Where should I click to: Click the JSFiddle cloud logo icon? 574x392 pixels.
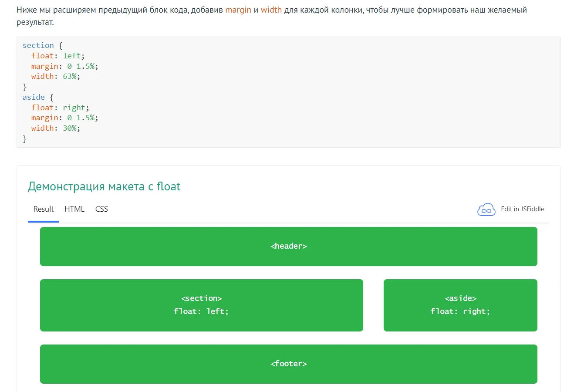(x=486, y=210)
